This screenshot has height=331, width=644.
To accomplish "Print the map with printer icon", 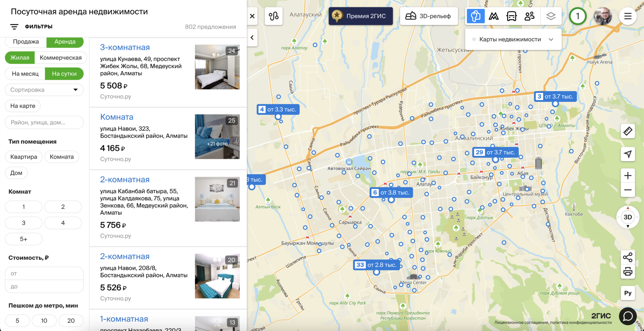I will [x=628, y=272].
